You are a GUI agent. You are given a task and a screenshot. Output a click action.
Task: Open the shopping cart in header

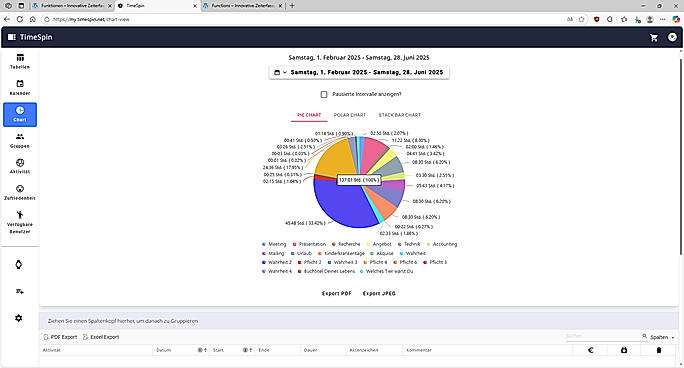(653, 38)
